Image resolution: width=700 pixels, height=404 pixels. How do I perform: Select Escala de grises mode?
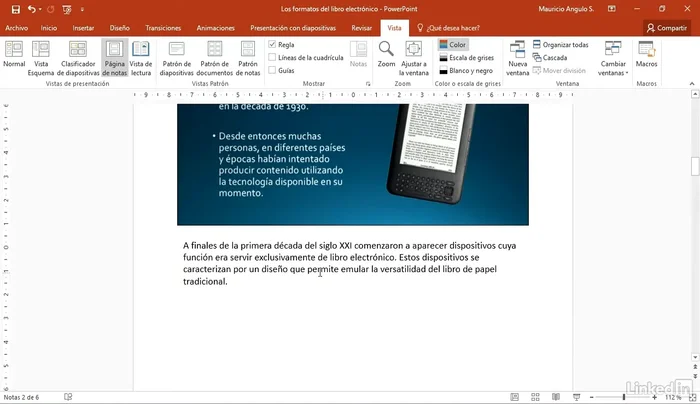(x=466, y=58)
